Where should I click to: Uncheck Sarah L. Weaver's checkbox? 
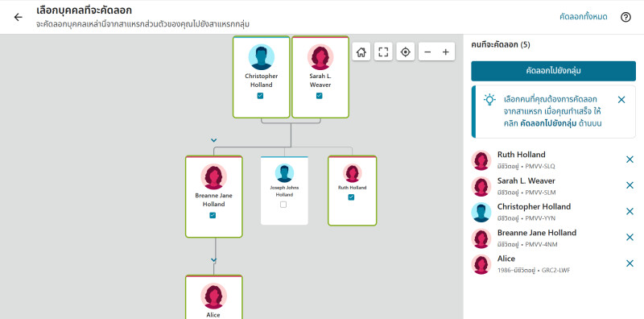(319, 96)
